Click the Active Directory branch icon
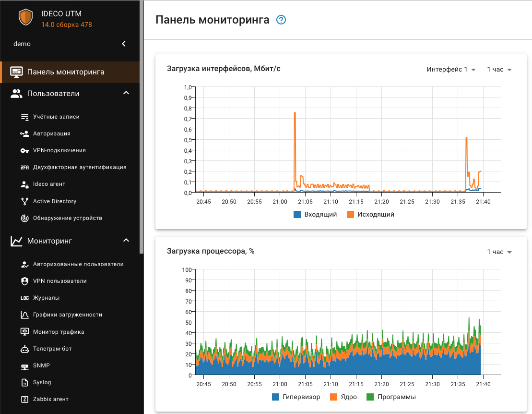 (x=25, y=201)
